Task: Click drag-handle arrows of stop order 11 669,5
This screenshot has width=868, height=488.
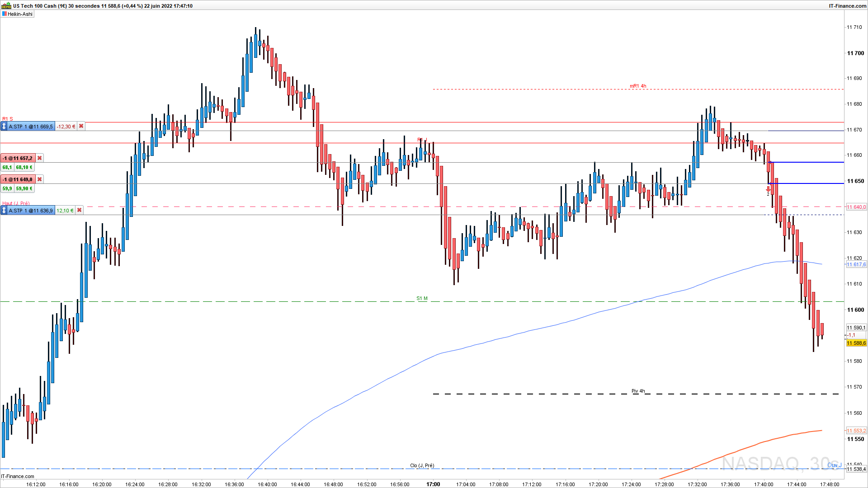Action: click(x=5, y=127)
